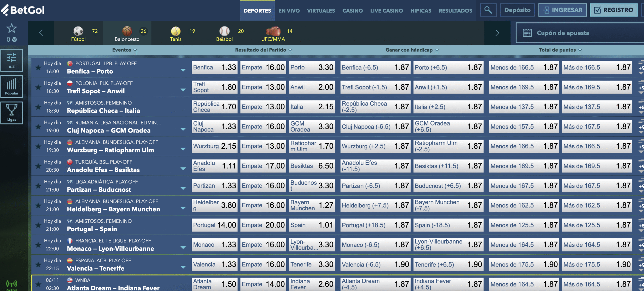Open the Eventos column dropdown
This screenshot has height=291, width=644.
click(125, 50)
